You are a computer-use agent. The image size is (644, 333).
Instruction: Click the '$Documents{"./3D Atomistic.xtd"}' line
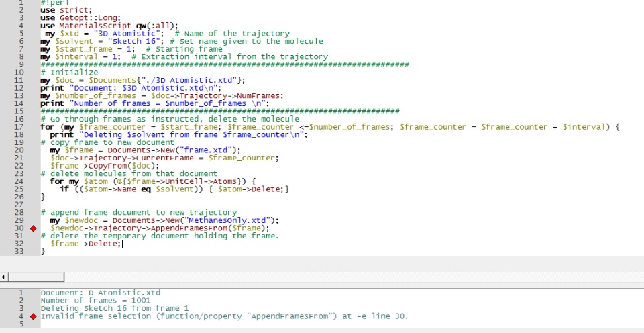(143, 80)
